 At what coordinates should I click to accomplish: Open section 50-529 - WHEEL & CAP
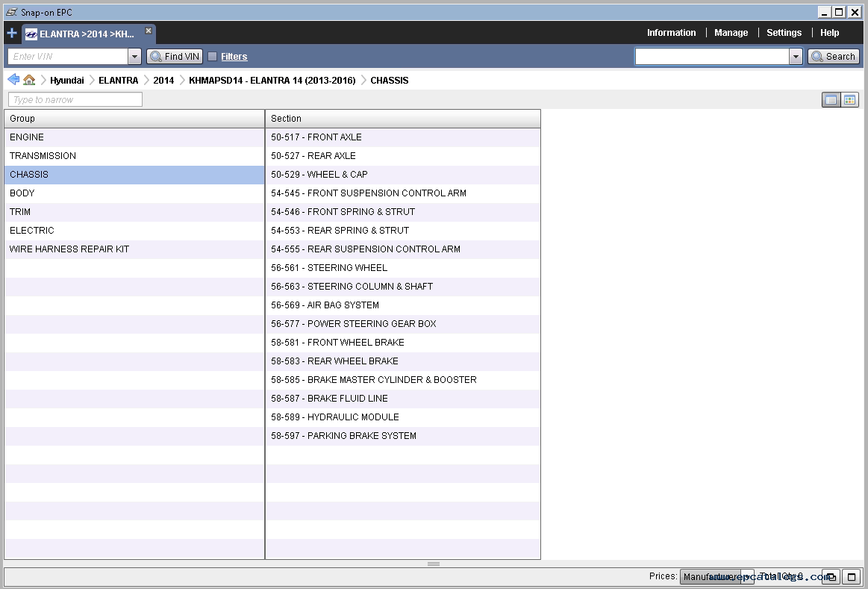tap(403, 175)
